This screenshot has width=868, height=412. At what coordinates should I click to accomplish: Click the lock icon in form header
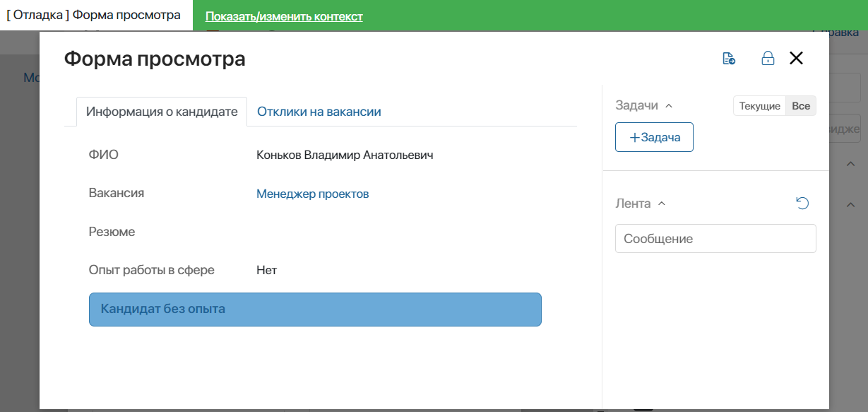click(x=768, y=59)
